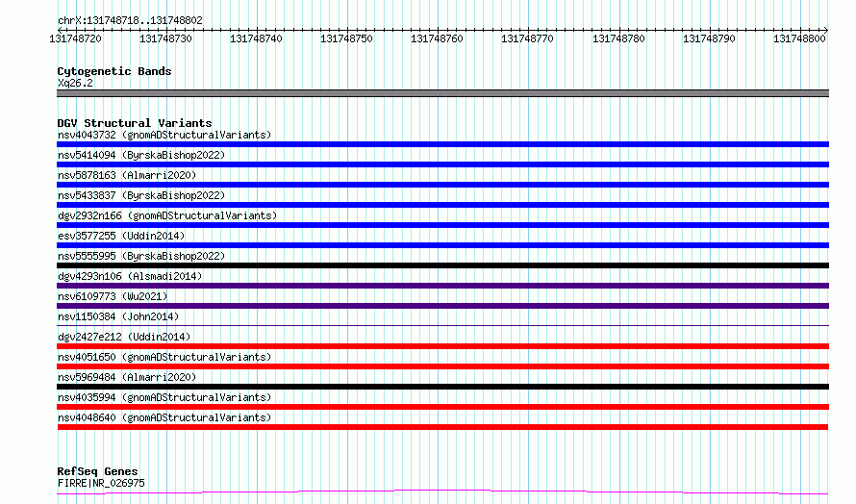Select variant label dgv4293n106 (Alsmadi2014)
This screenshot has height=504, width=856.
(x=130, y=276)
